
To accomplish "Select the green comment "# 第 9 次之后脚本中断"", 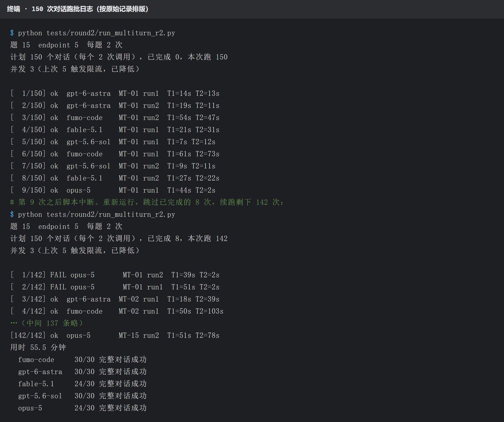I will (147, 203).
